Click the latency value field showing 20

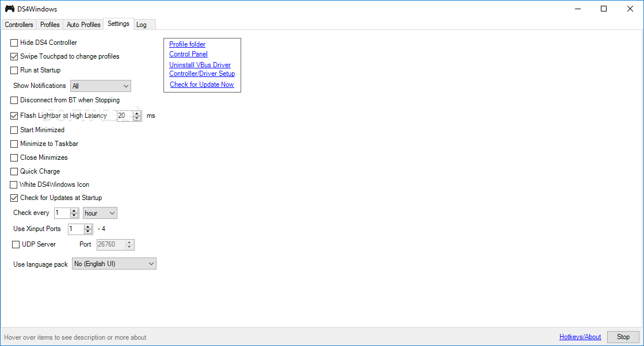(x=125, y=116)
